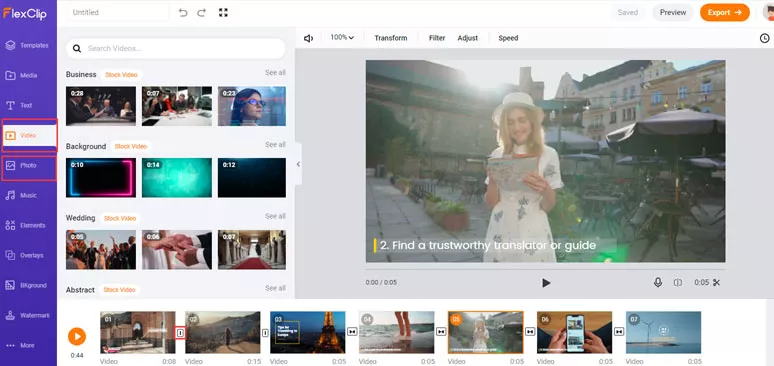Open the user profile avatar
This screenshot has height=366, width=774.
tap(768, 12)
